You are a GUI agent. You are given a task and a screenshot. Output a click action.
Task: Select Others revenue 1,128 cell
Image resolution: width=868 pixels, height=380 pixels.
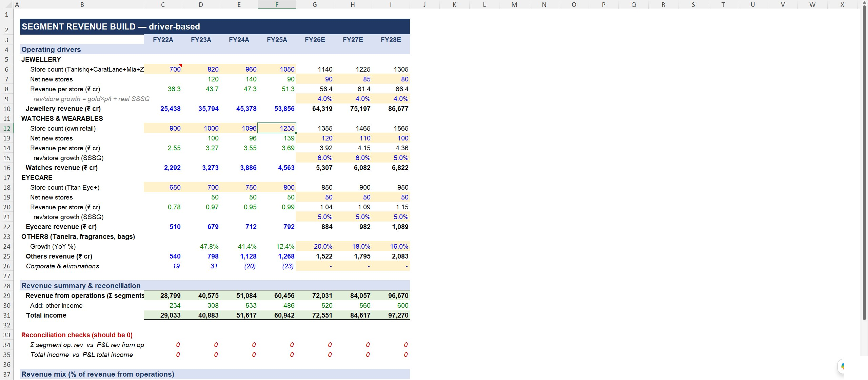click(x=239, y=256)
